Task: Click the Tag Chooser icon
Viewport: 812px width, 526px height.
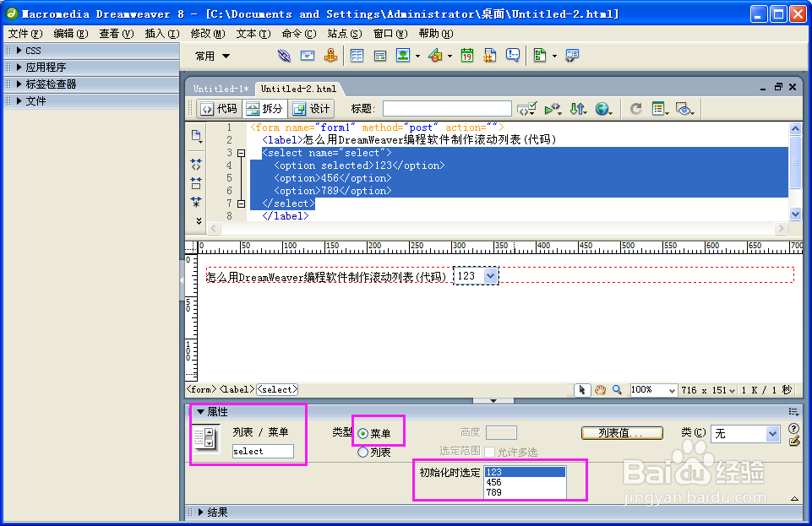Action: (572, 56)
